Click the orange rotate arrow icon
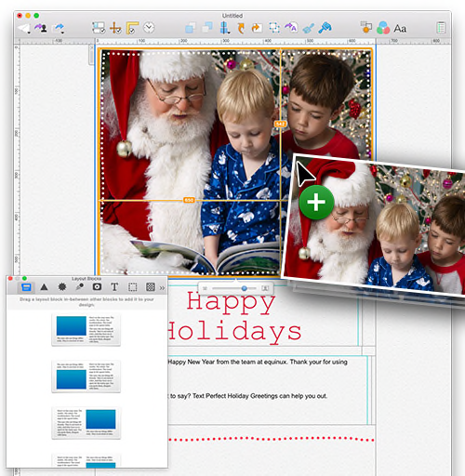This screenshot has width=465, height=476. click(241, 28)
